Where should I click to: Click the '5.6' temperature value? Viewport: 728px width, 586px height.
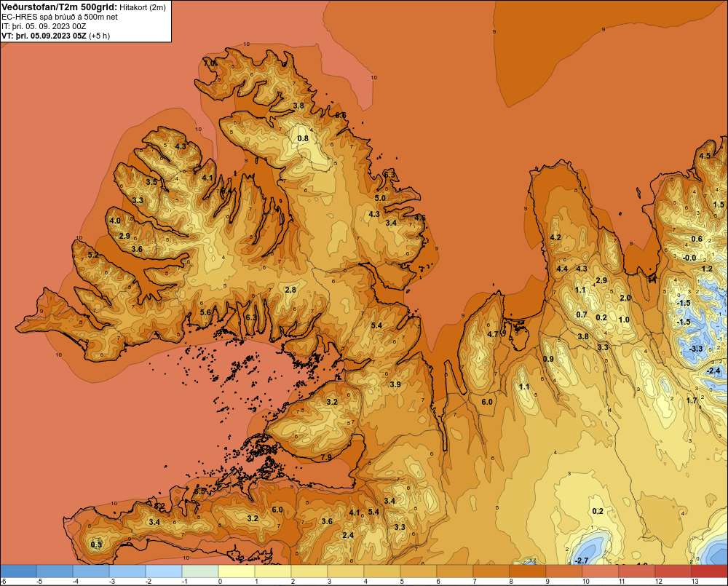pyautogui.click(x=205, y=312)
